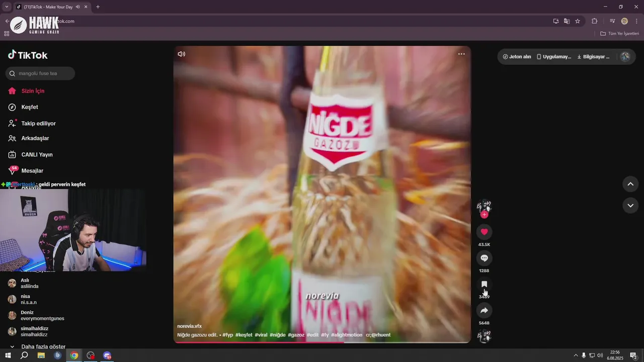644x362 pixels.
Task: Click the #alightmotion hashtag
Action: click(x=347, y=335)
